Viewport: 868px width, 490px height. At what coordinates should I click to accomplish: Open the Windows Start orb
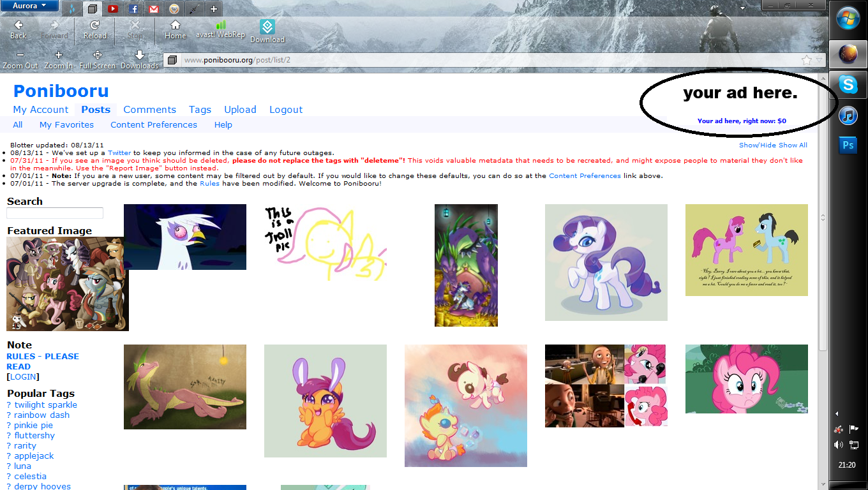(x=848, y=19)
